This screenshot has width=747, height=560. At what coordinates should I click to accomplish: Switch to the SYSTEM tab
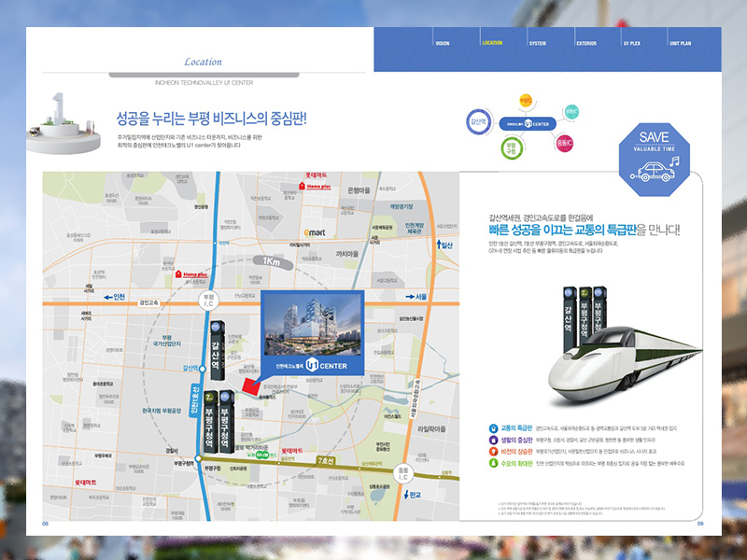pyautogui.click(x=538, y=43)
